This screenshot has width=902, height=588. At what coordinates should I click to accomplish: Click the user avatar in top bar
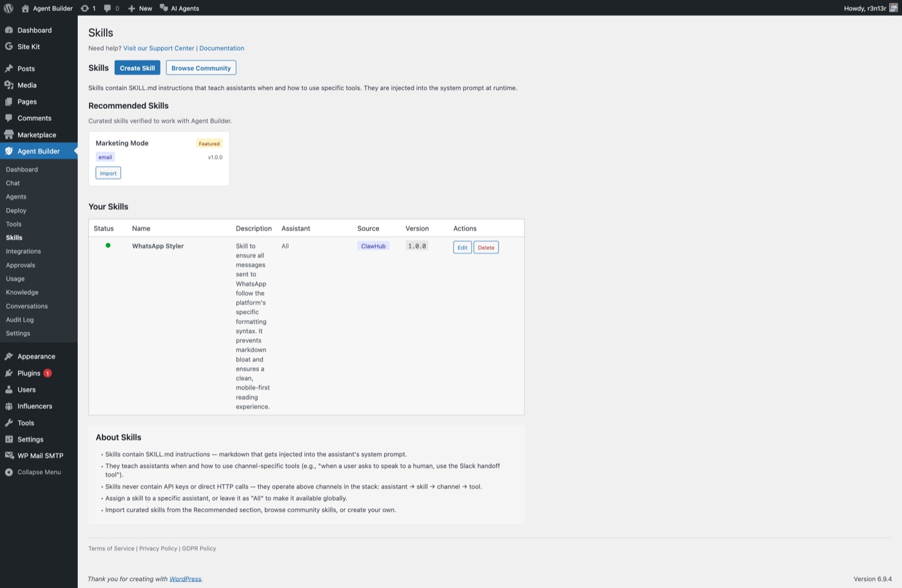893,8
